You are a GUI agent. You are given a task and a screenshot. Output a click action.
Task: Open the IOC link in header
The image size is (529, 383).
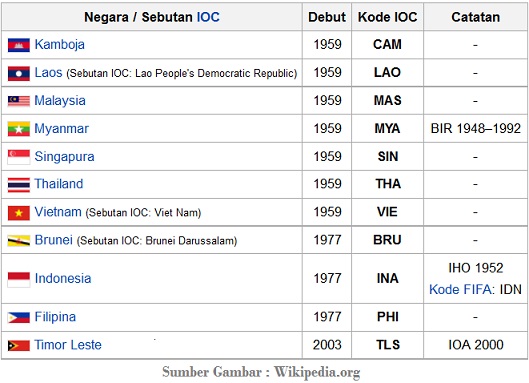(208, 17)
